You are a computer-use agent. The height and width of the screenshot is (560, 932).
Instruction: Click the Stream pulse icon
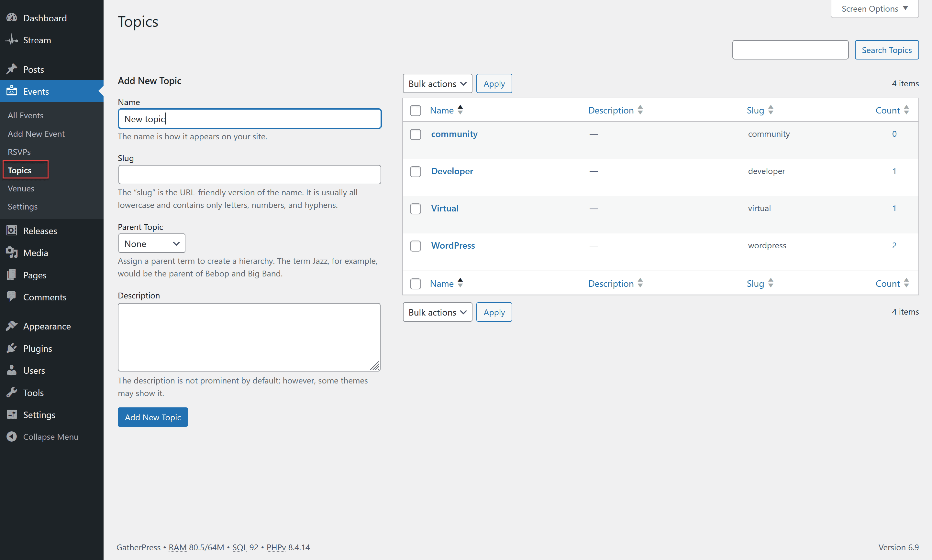12,40
